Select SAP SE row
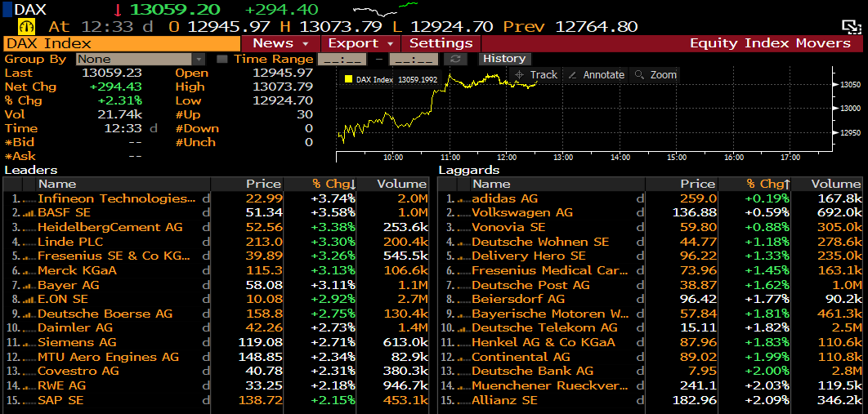The width and height of the screenshot is (868, 414). click(x=215, y=399)
